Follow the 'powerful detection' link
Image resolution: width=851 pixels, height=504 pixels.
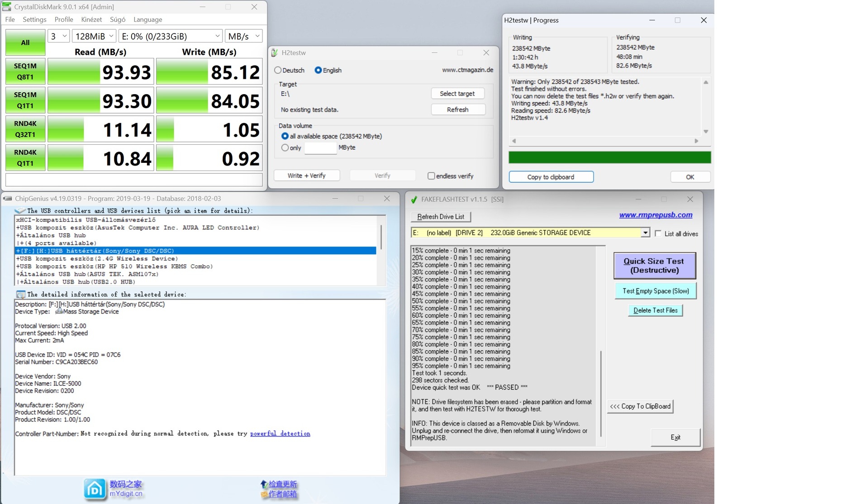tap(280, 433)
